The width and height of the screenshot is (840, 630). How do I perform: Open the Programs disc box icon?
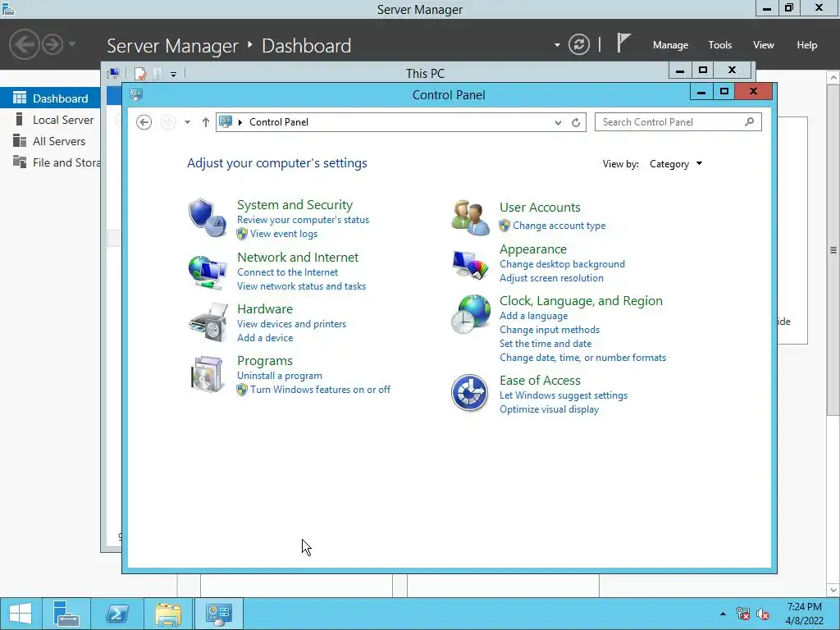[208, 374]
